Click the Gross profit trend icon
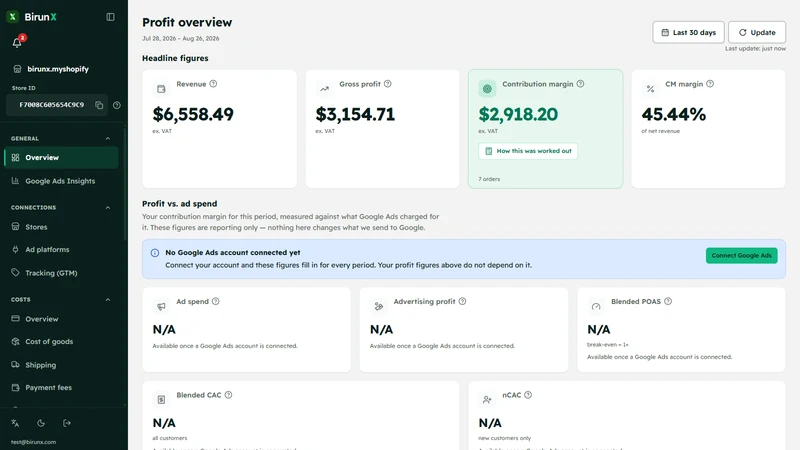Viewport: 800px width, 450px height. click(x=324, y=89)
